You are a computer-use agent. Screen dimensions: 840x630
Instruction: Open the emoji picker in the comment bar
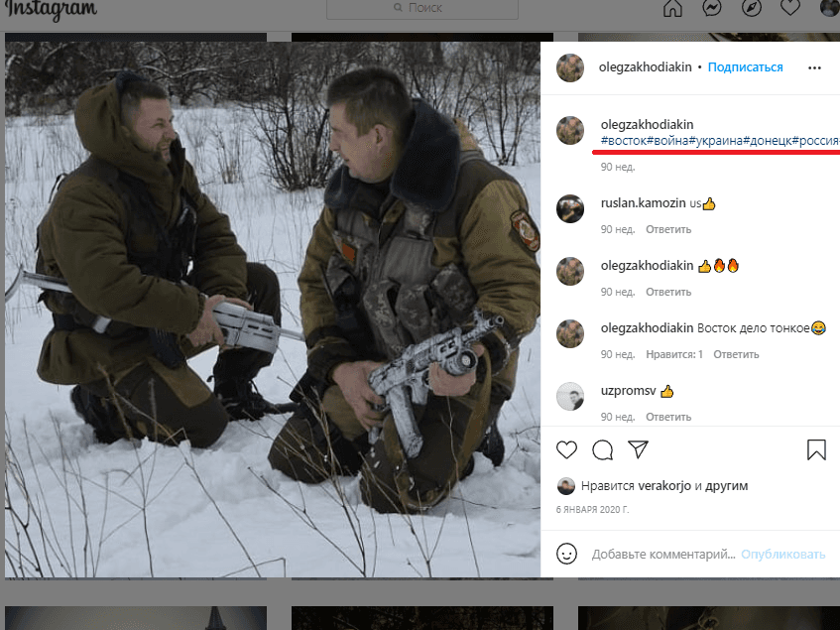pyautogui.click(x=566, y=555)
